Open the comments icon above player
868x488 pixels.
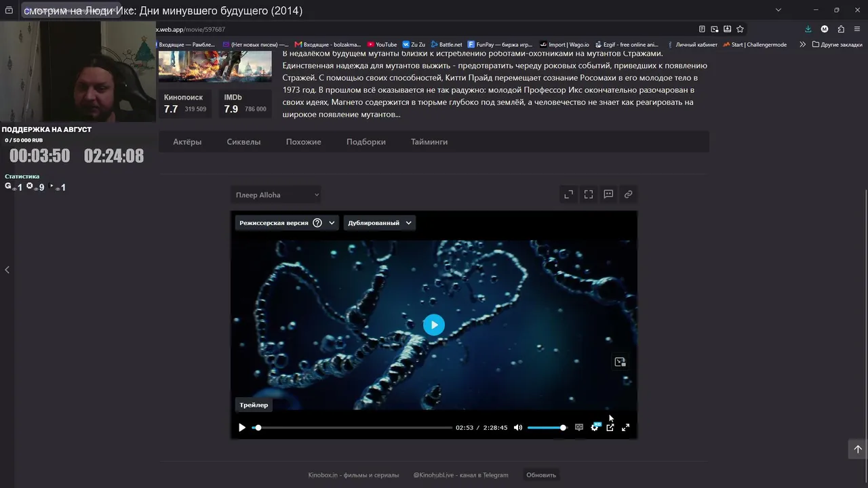click(608, 195)
